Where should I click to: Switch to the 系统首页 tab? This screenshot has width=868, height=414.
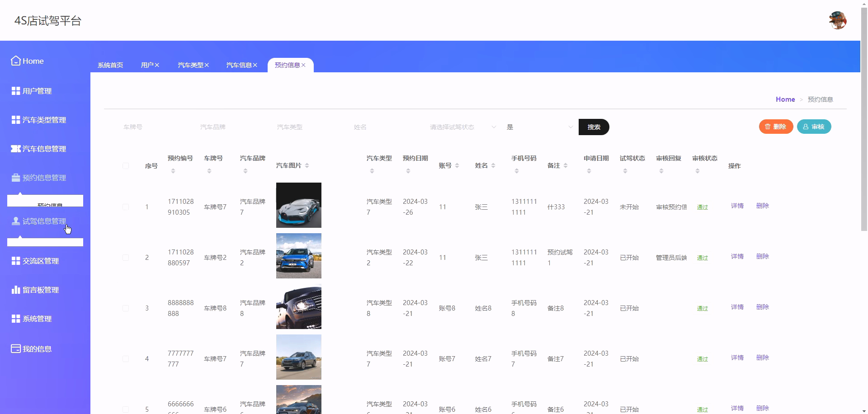[x=110, y=65]
